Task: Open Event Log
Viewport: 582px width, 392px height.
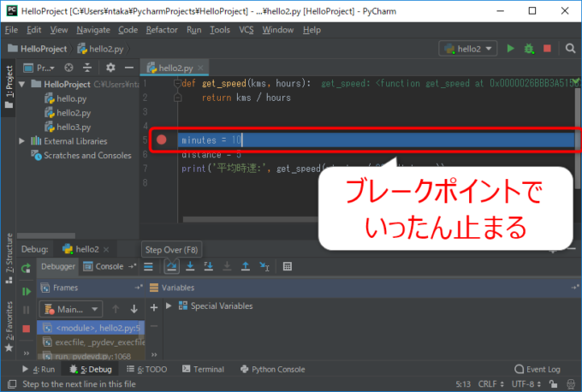Action: [537, 369]
